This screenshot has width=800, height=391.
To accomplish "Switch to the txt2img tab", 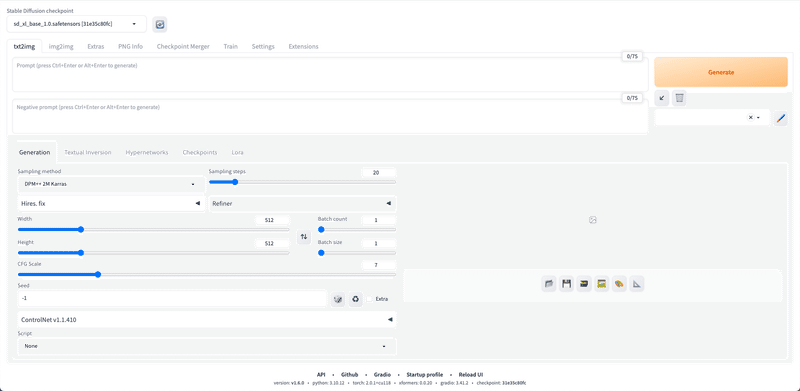I will click(x=24, y=46).
